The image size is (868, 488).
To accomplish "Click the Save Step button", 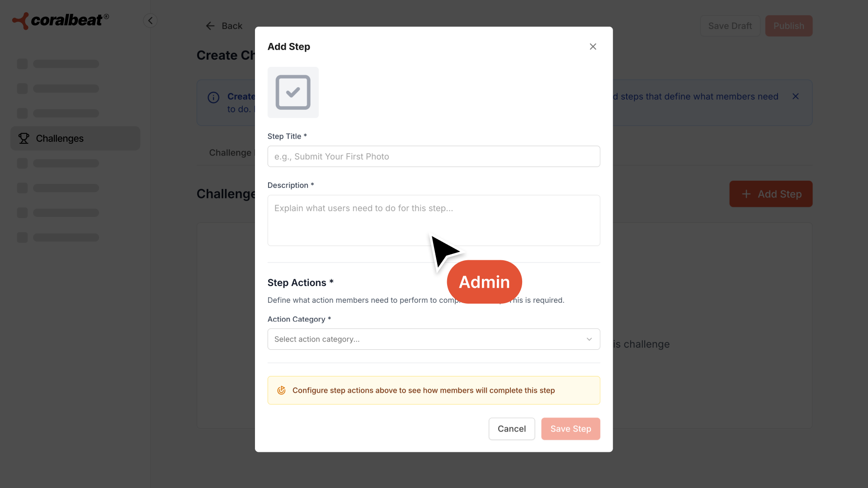I will click(570, 429).
